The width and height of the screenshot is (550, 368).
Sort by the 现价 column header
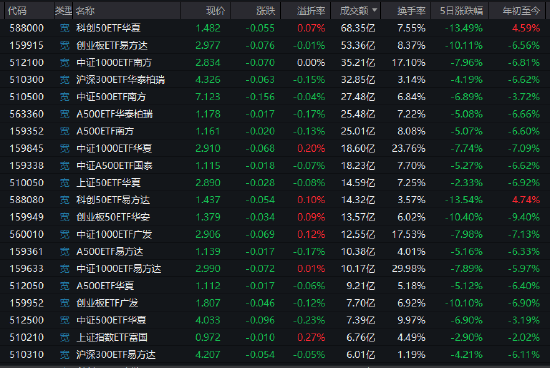point(215,11)
